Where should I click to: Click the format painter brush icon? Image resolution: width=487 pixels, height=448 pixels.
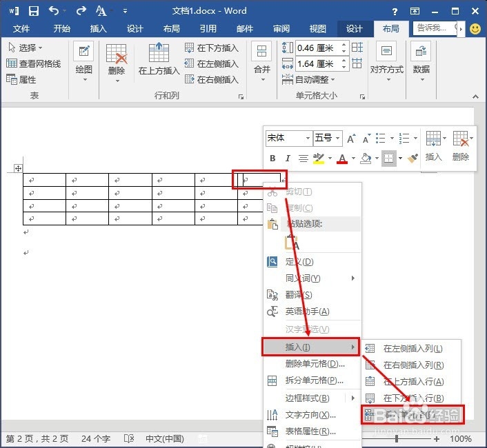[x=413, y=159]
